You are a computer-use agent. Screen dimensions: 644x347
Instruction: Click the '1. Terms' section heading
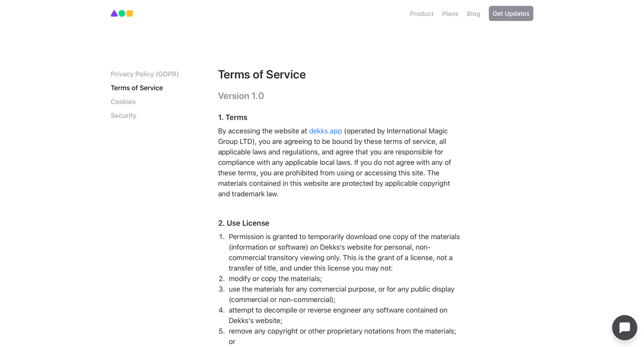233,117
